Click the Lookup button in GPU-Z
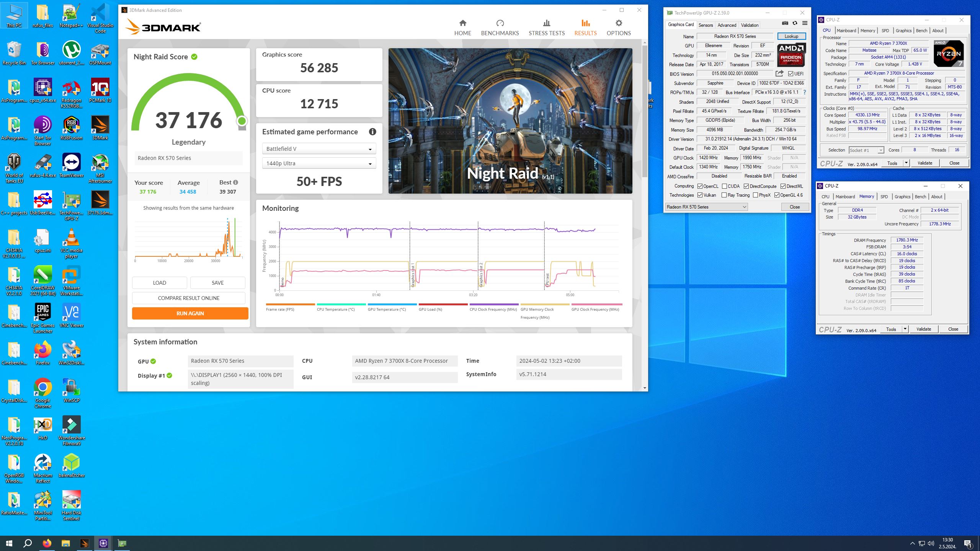Screen dimensions: 980x551 click(791, 36)
